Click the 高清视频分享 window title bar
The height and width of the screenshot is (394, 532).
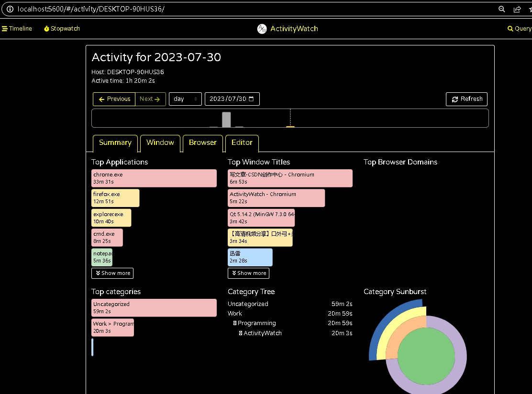(x=260, y=238)
